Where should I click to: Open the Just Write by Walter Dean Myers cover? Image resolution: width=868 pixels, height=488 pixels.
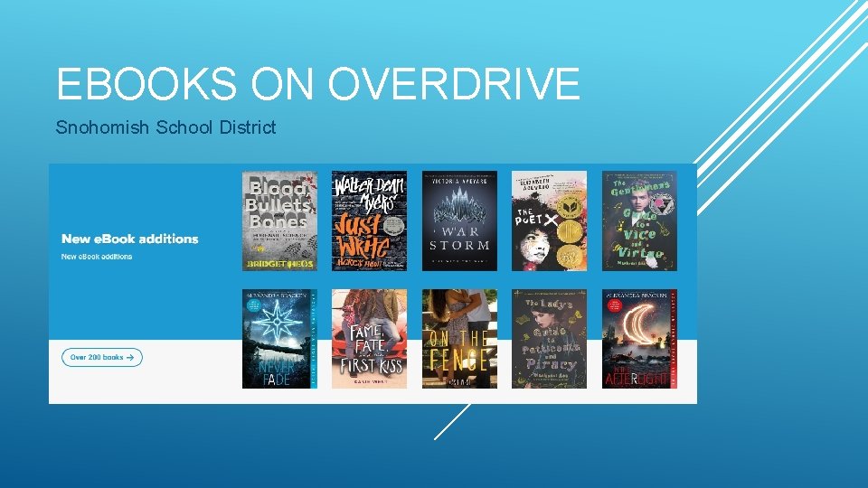pyautogui.click(x=369, y=221)
